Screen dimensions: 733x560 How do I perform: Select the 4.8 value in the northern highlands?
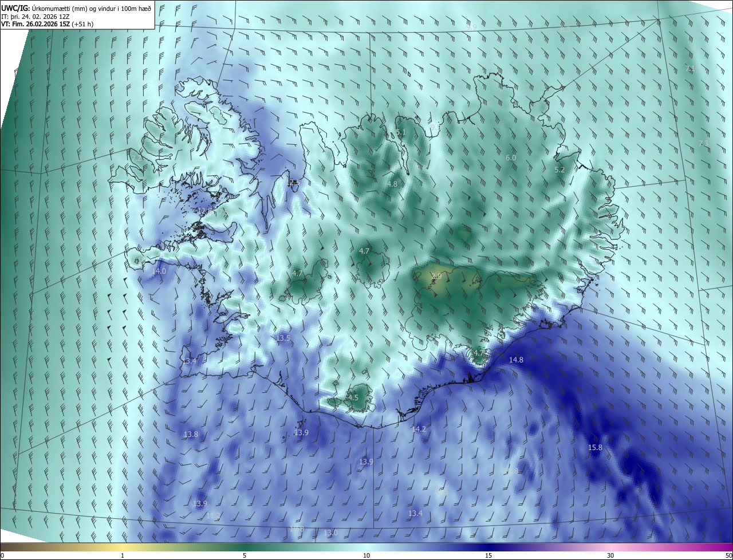tap(392, 184)
